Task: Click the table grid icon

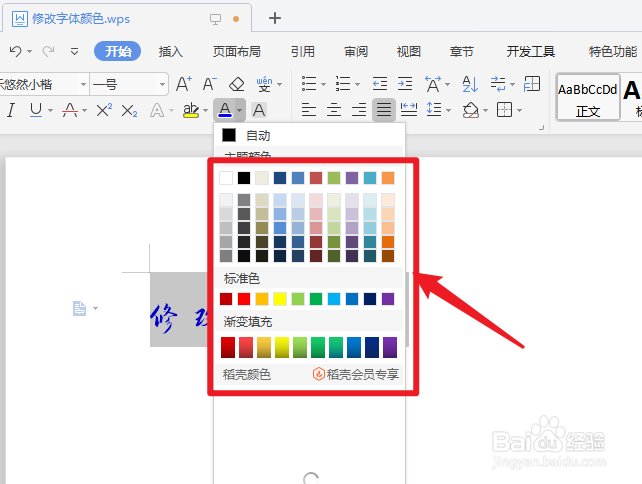Action: [x=532, y=84]
